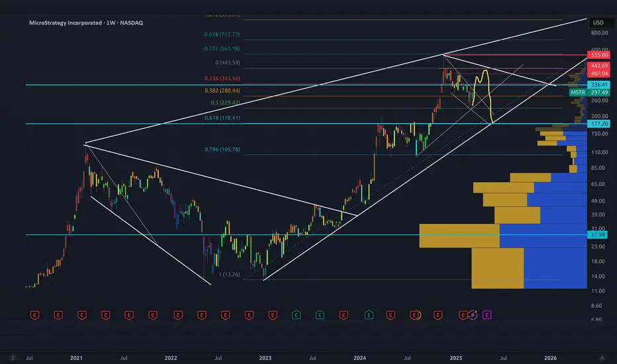Viewport: 617px width, 364px height.
Task: Click 2026 on the time axis
Action: pos(551,357)
